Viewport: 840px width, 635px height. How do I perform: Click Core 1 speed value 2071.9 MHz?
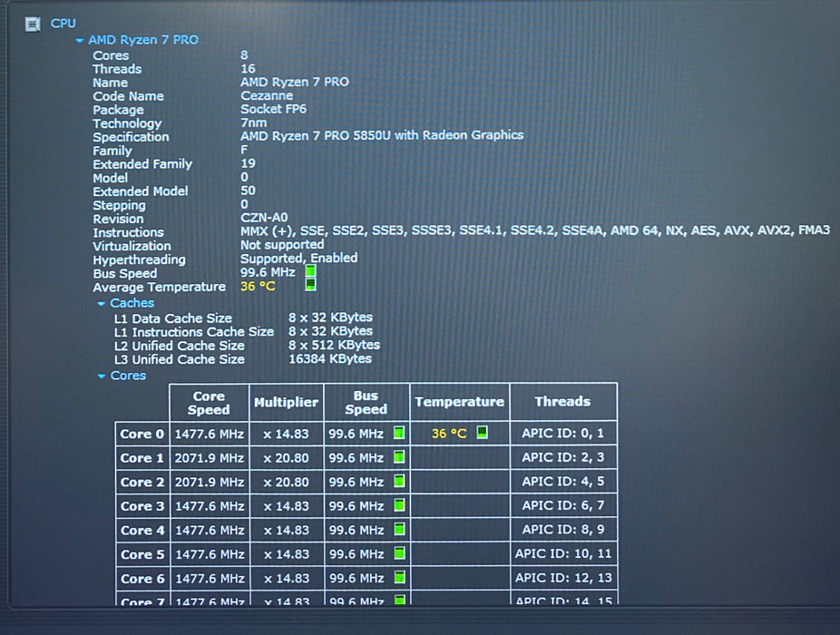pyautogui.click(x=210, y=458)
